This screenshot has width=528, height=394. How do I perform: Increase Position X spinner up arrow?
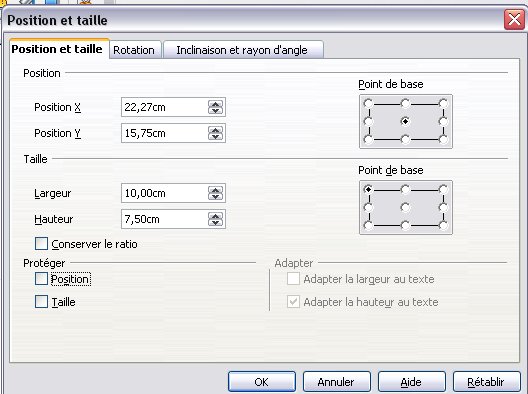pos(215,104)
